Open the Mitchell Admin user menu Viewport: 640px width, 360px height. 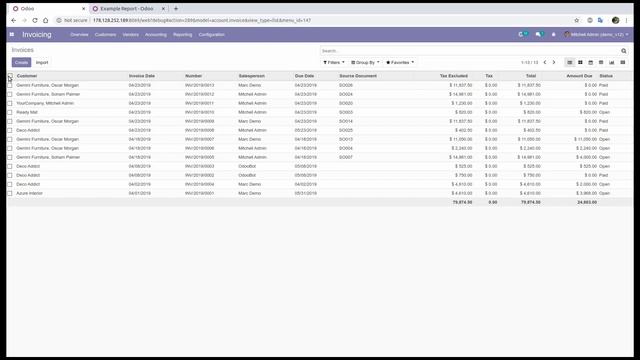(x=596, y=35)
